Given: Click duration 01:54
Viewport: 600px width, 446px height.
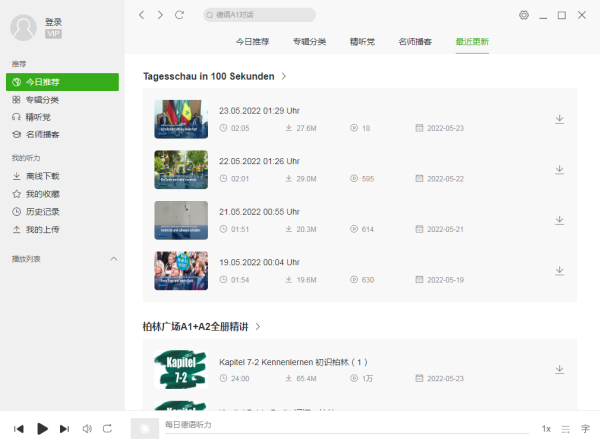Looking at the screenshot, I should click(x=240, y=280).
